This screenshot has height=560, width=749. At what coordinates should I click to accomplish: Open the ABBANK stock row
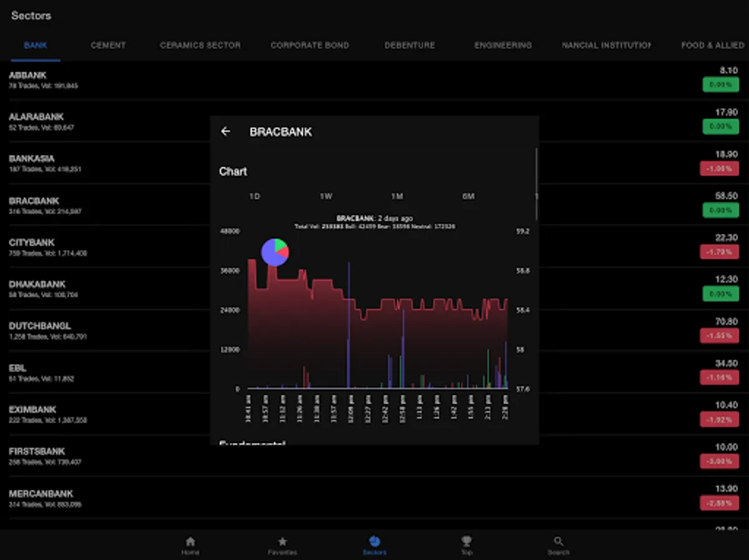(x=374, y=80)
